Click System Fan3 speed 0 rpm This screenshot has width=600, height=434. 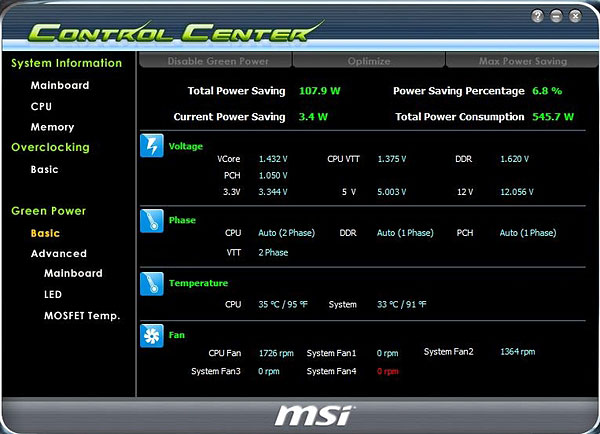(269, 371)
